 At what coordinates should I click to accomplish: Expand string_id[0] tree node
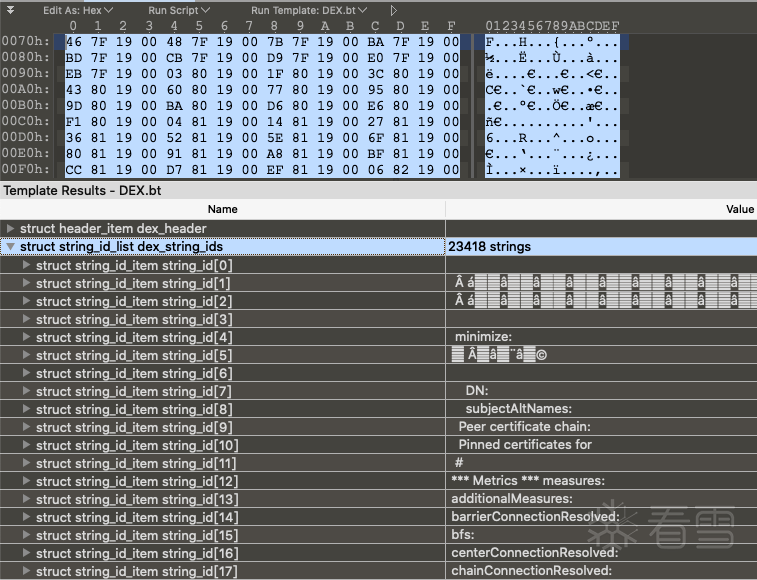click(x=27, y=265)
